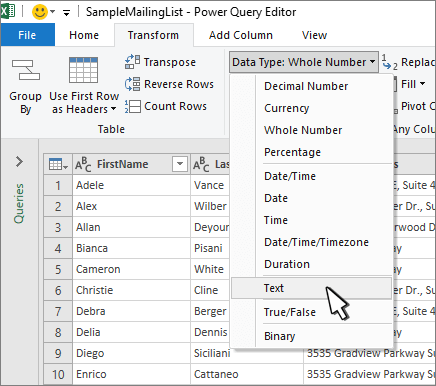Click the Transpose label
This screenshot has height=386, width=436.
click(170, 62)
